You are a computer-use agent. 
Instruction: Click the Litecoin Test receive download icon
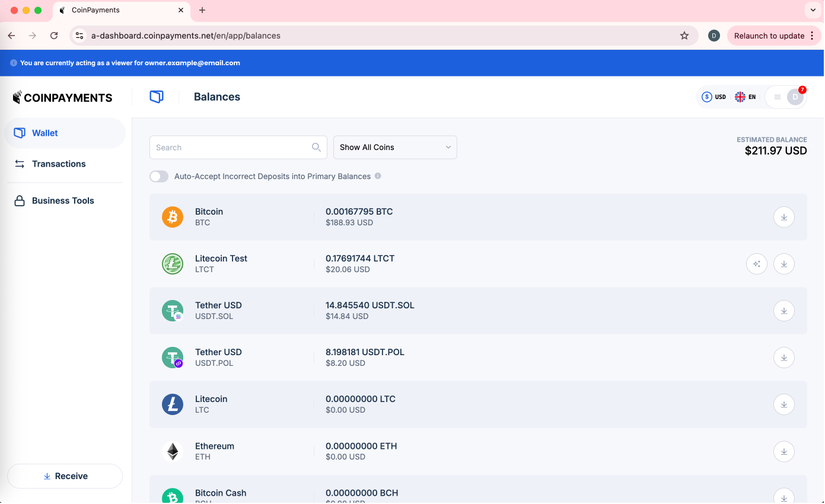(783, 264)
